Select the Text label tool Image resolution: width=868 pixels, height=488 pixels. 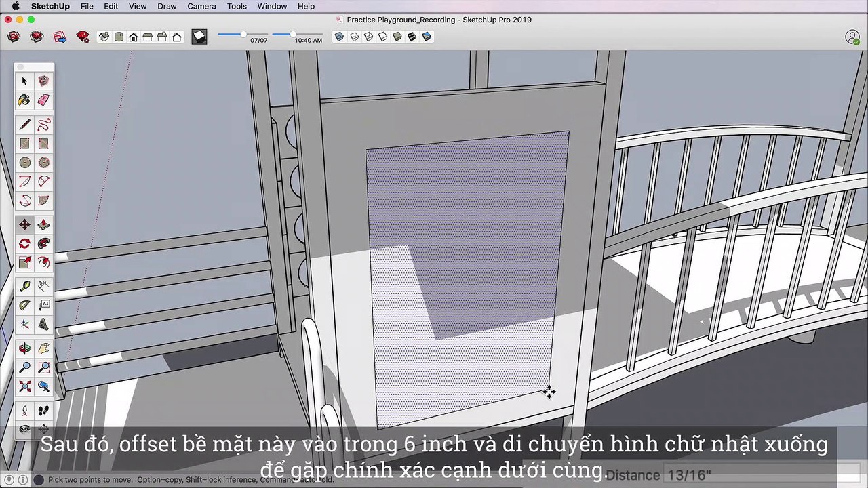(43, 305)
